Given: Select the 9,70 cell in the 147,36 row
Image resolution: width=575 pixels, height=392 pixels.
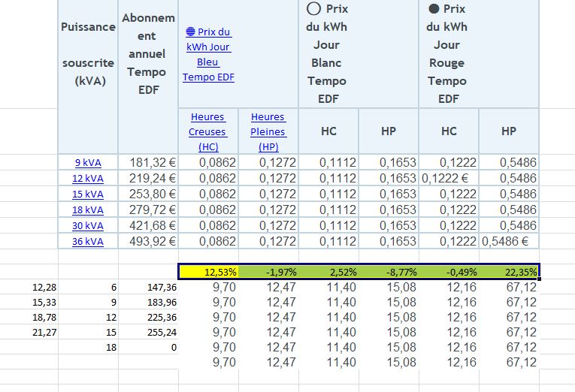Looking at the screenshot, I should [208, 287].
